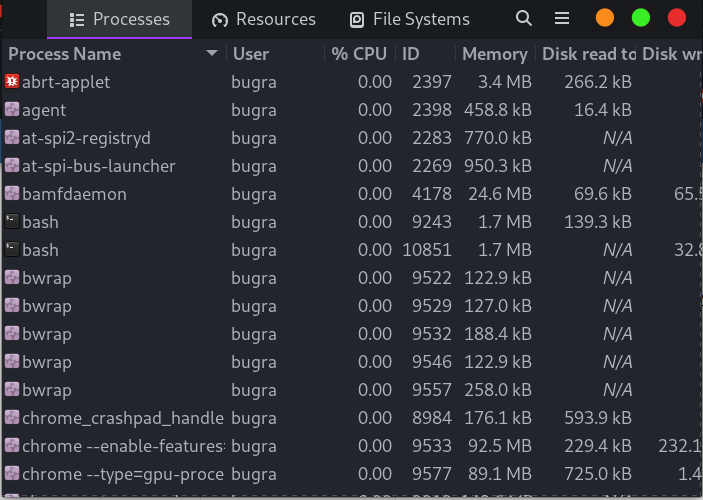Switch to the Resources tab
Image resolution: width=703 pixels, height=500 pixels.
[263, 19]
